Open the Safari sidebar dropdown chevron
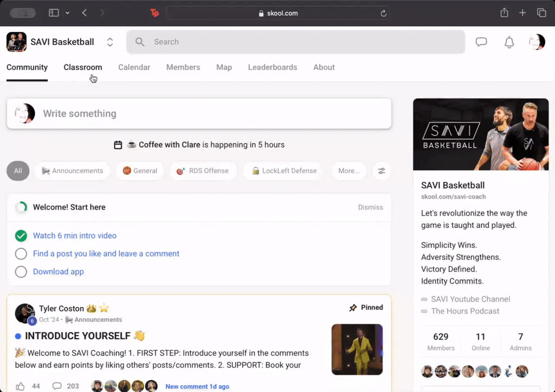555x392 pixels. pos(67,12)
